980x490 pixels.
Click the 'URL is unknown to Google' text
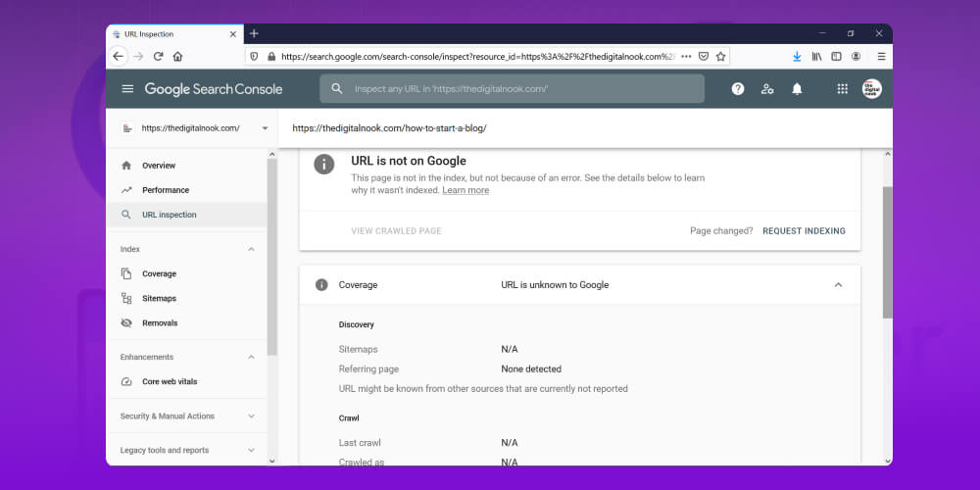coord(555,285)
